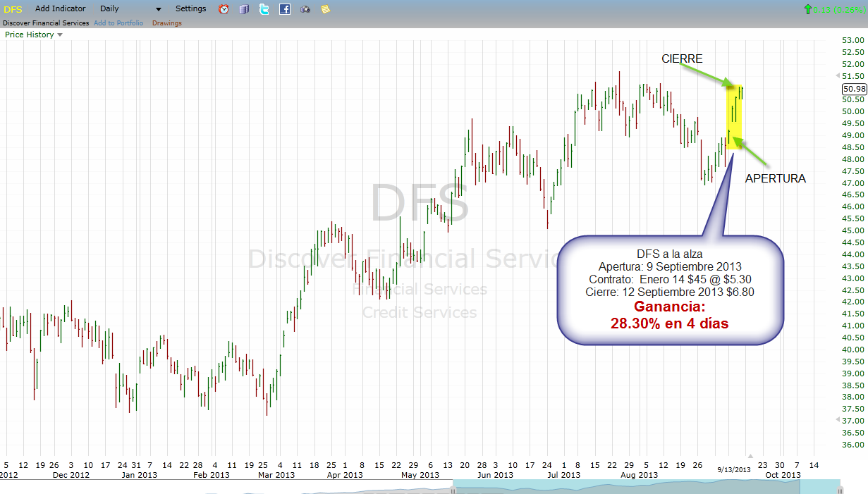Click the stacked database icon in toolbar
The image size is (868, 494).
click(x=244, y=9)
